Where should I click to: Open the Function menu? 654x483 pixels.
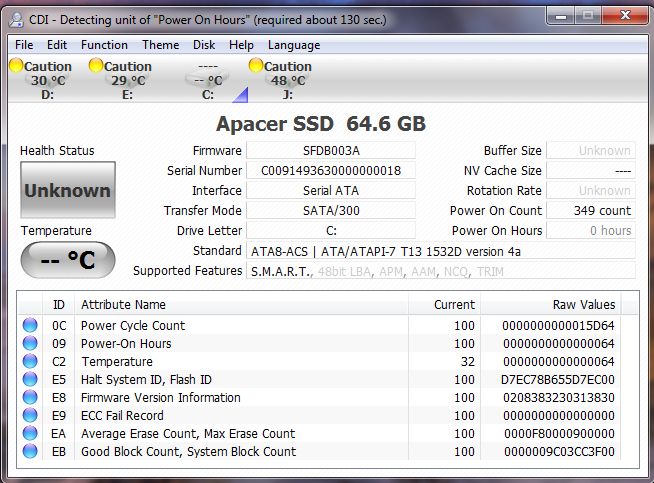104,45
